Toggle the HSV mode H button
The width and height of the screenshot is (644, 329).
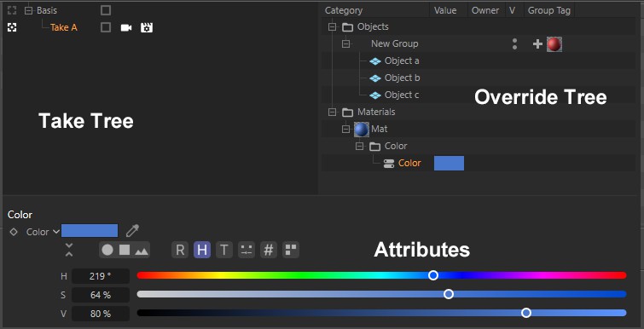(202, 250)
